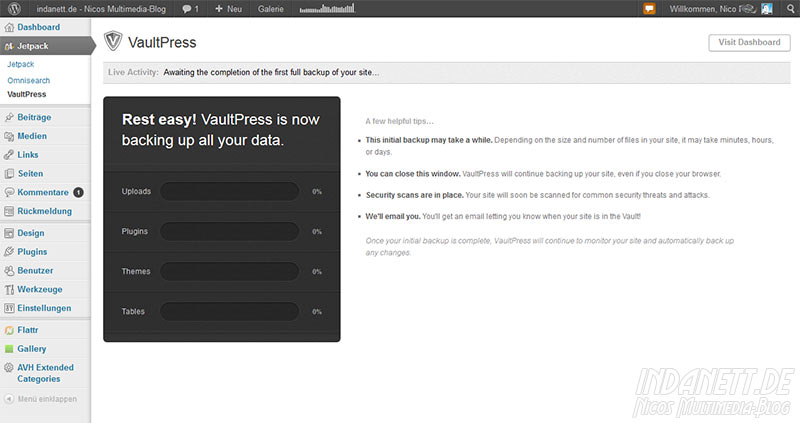Click the plus icon beside Neu
This screenshot has width=800, height=423.
(219, 9)
